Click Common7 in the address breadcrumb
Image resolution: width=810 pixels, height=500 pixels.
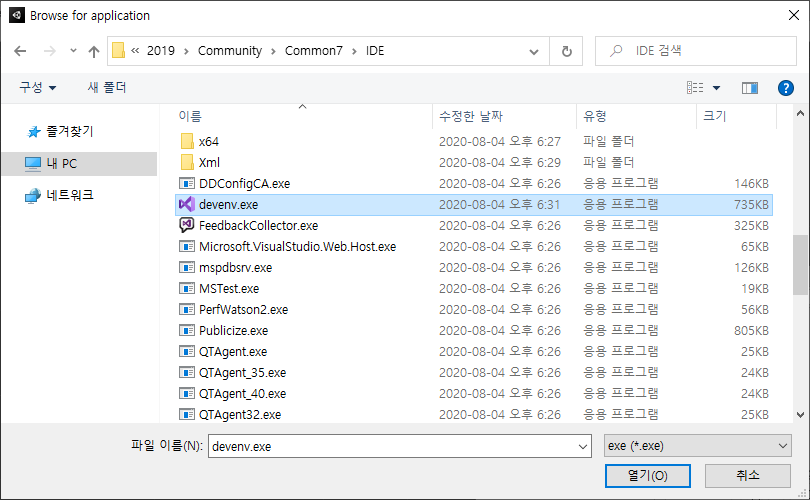pos(314,51)
